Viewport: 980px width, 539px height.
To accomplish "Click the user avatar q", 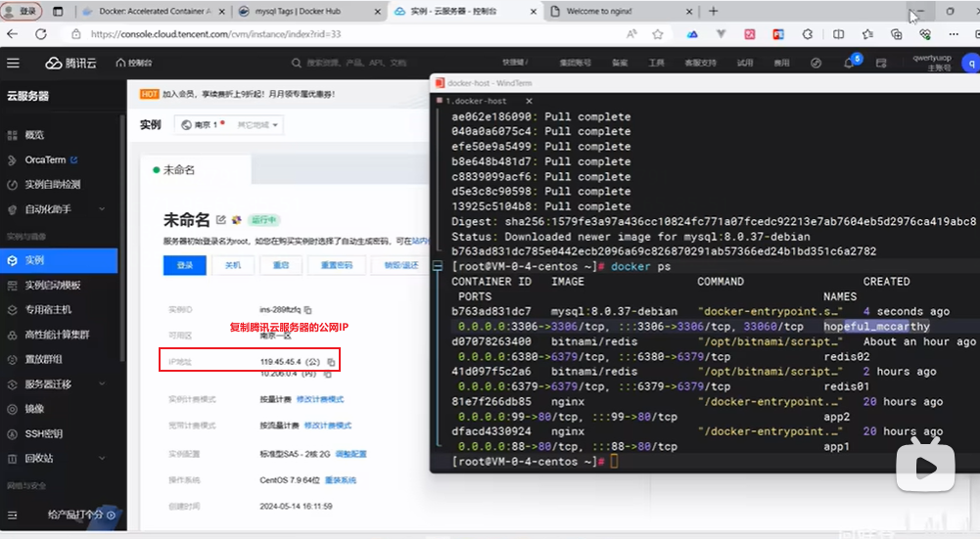I will (971, 63).
